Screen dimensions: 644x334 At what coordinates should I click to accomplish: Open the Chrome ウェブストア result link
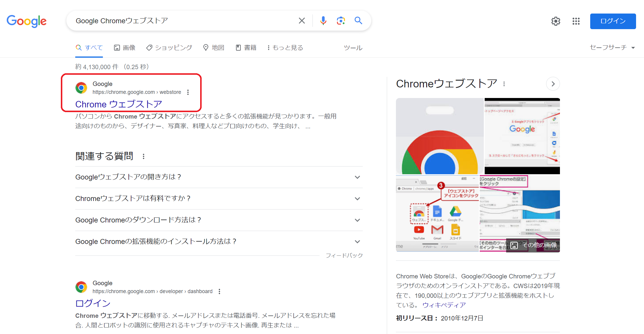pyautogui.click(x=118, y=104)
